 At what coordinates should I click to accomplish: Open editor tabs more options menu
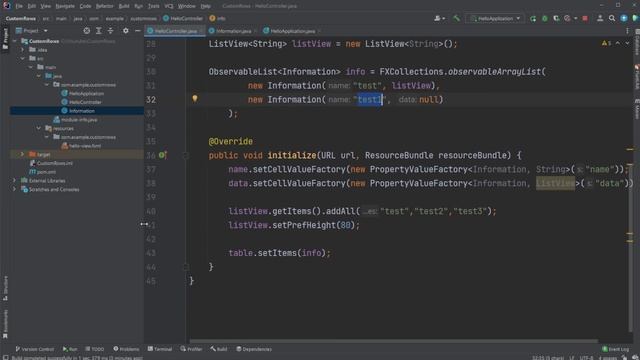pyautogui.click(x=627, y=31)
